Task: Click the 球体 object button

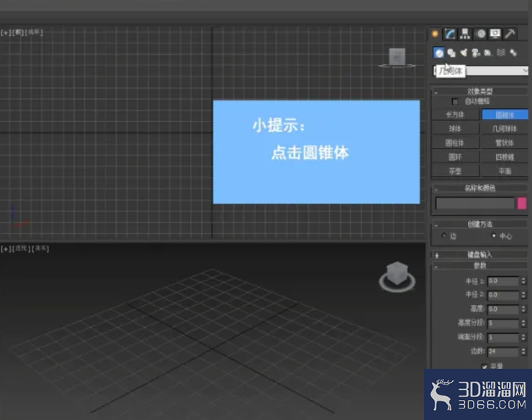Action: tap(456, 128)
